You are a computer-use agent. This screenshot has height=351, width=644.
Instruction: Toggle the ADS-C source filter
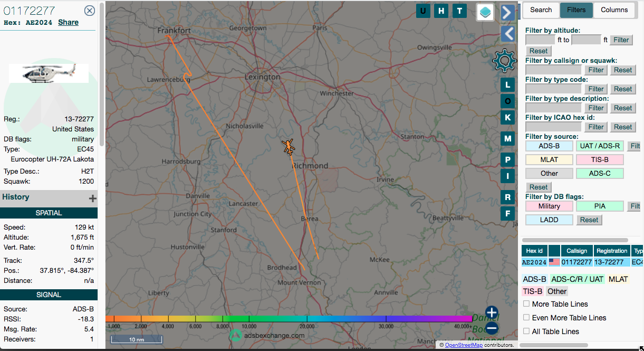(600, 173)
